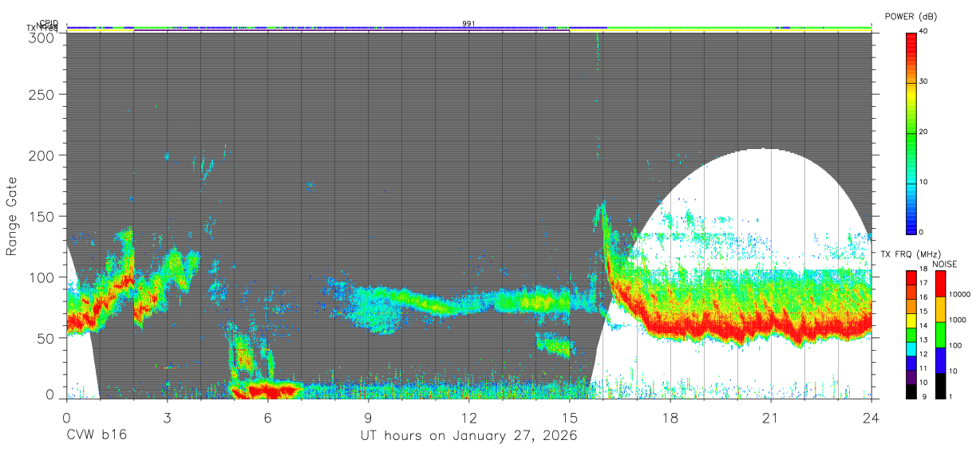Click the 100 label on NOISE scale
Screen dimensions: 980x452
click(954, 345)
